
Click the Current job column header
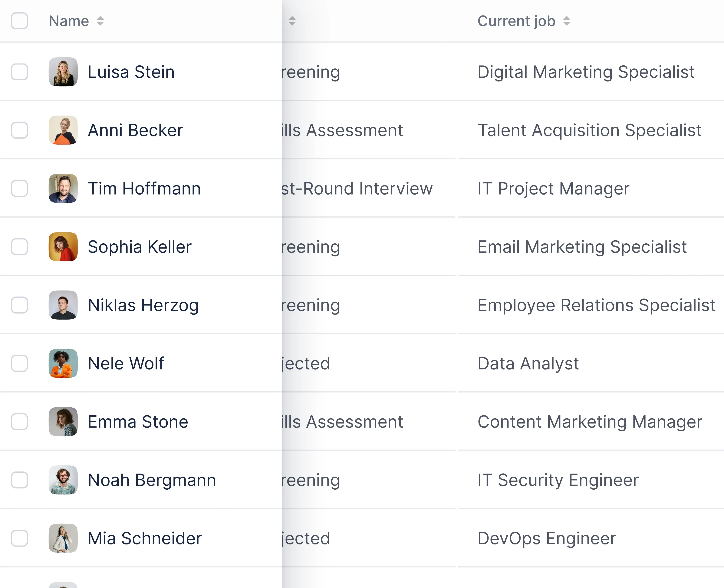click(516, 21)
